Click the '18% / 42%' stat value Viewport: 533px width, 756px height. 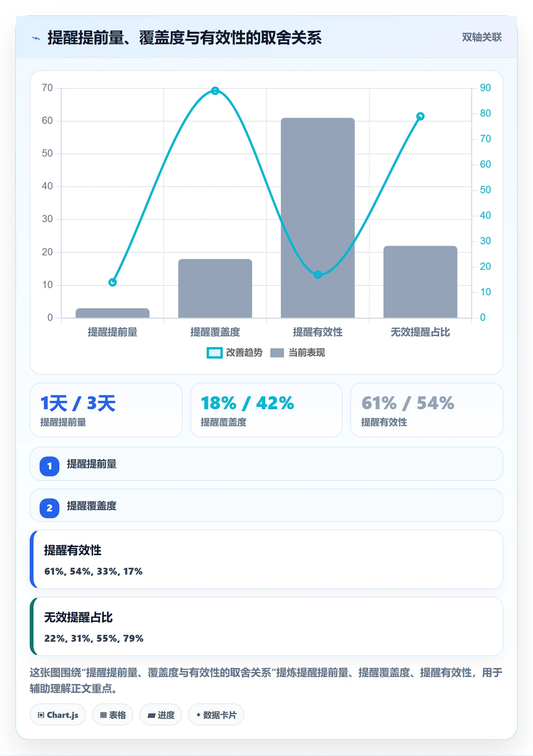pos(247,403)
